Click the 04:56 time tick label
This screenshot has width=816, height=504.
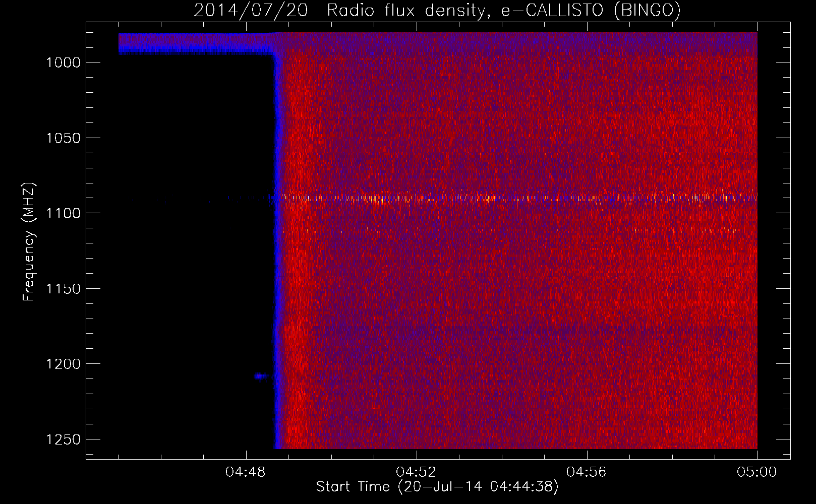587,472
